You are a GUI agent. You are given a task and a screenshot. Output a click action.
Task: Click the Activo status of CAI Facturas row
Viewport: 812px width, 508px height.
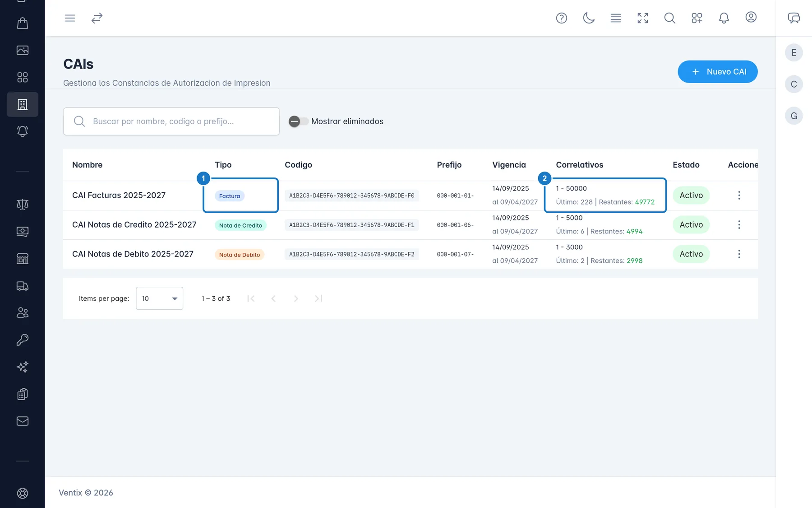click(x=691, y=196)
